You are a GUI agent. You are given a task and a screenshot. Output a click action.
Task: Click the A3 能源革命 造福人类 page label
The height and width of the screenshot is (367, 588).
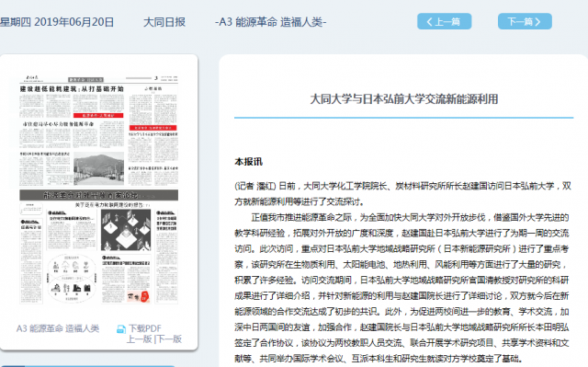point(58,328)
